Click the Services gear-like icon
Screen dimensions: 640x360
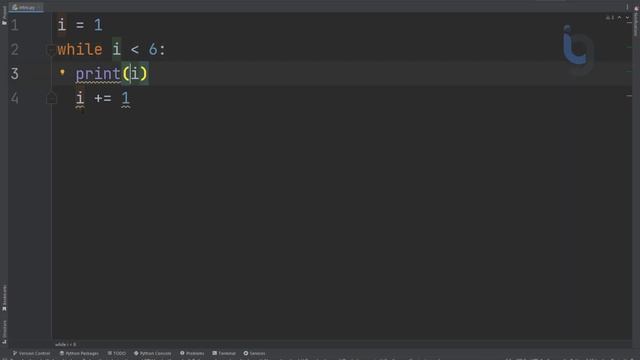[246, 353]
